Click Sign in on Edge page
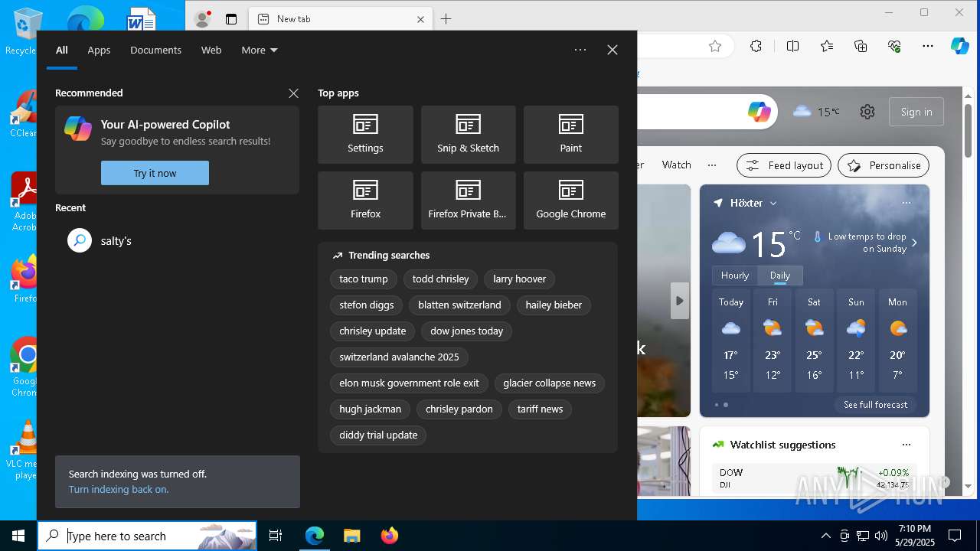980x551 pixels. (916, 112)
